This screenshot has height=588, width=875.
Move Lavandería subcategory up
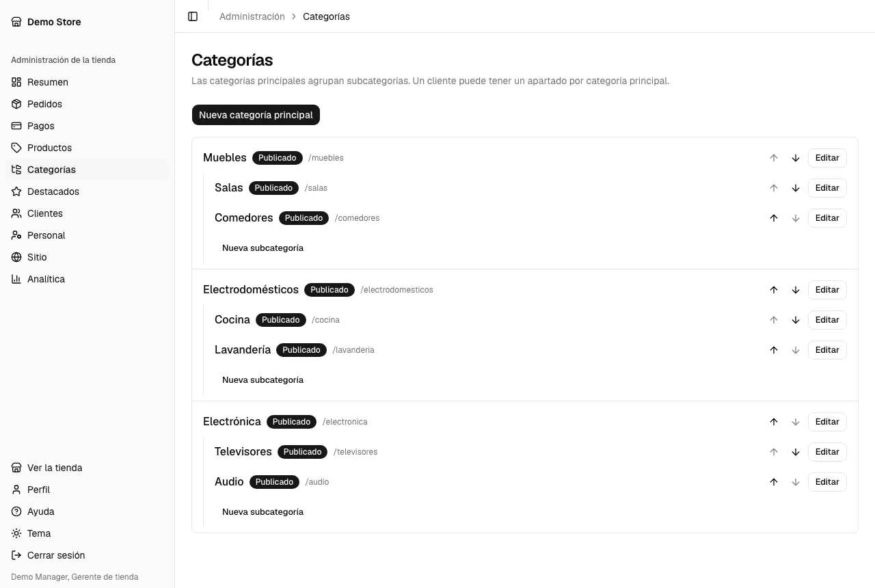click(x=774, y=350)
